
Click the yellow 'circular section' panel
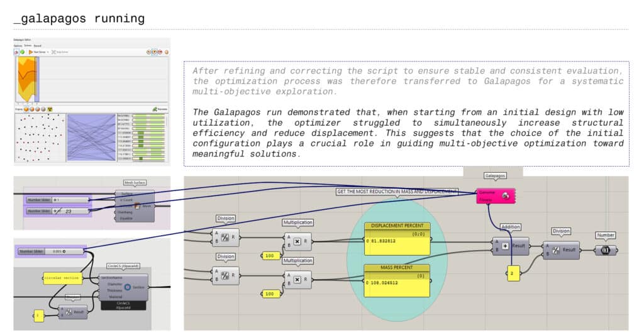point(62,278)
